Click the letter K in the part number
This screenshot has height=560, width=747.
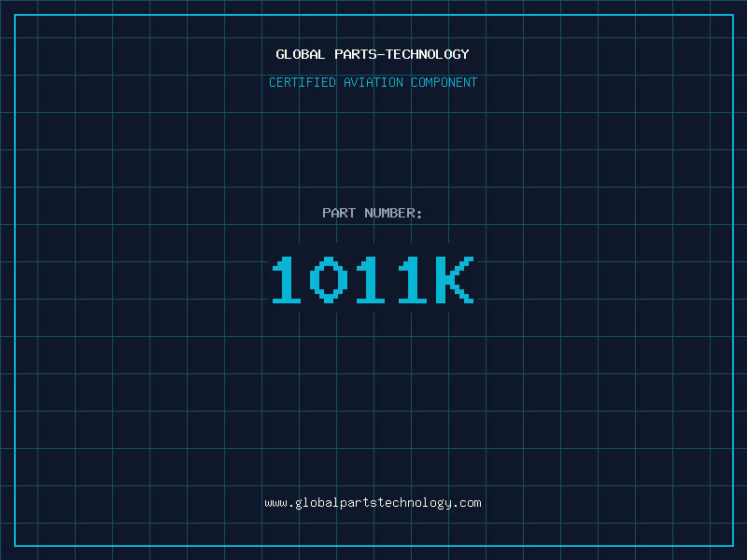tap(455, 280)
